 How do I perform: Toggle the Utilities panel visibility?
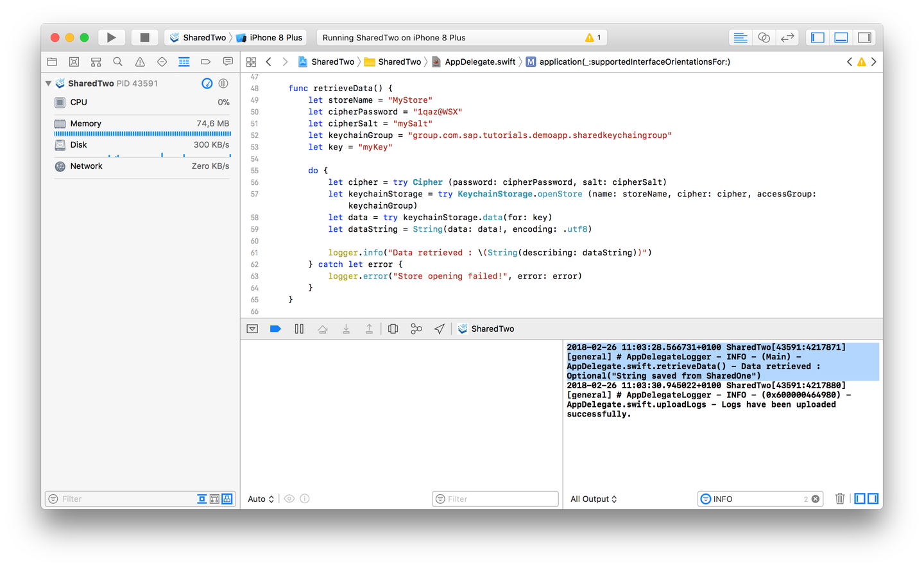coord(865,37)
